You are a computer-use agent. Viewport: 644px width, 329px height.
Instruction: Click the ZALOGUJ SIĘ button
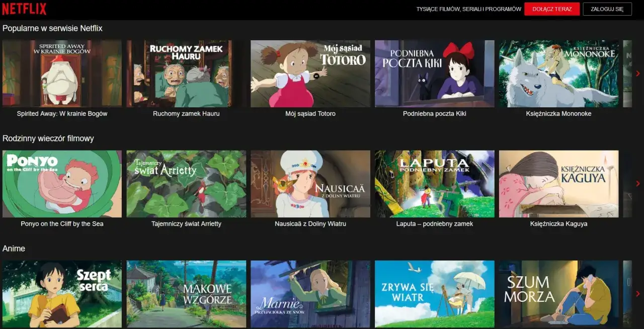pos(607,9)
